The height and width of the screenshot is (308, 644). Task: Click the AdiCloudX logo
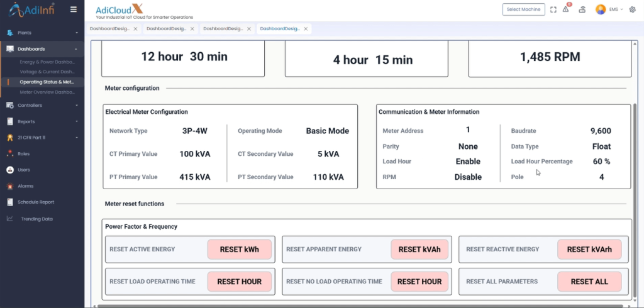click(x=119, y=9)
